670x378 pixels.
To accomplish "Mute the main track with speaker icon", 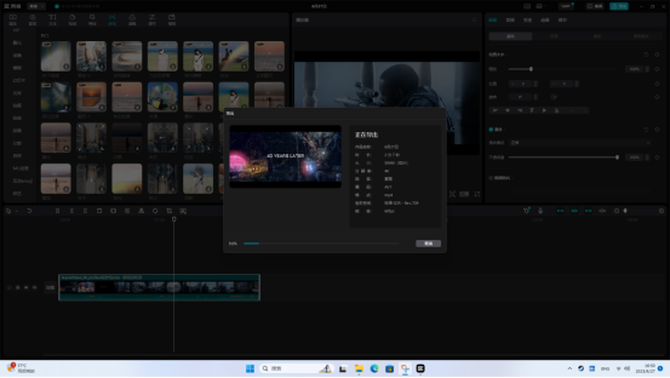I will click(35, 287).
